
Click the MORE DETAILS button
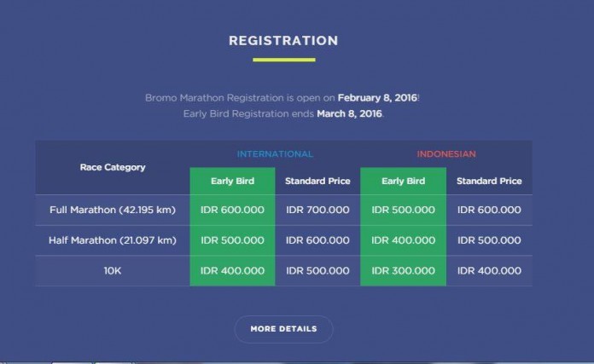click(283, 329)
